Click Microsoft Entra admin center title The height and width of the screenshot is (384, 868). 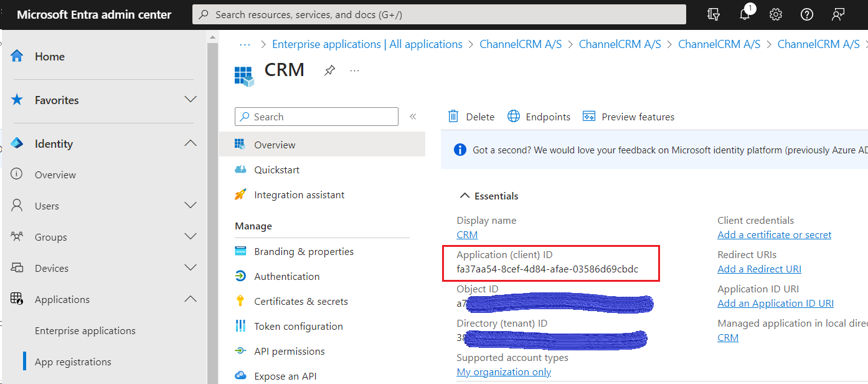(94, 14)
